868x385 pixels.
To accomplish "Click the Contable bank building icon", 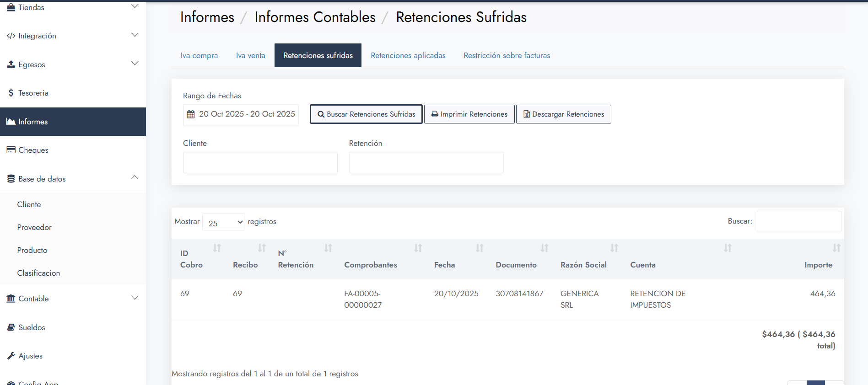I will coord(11,299).
